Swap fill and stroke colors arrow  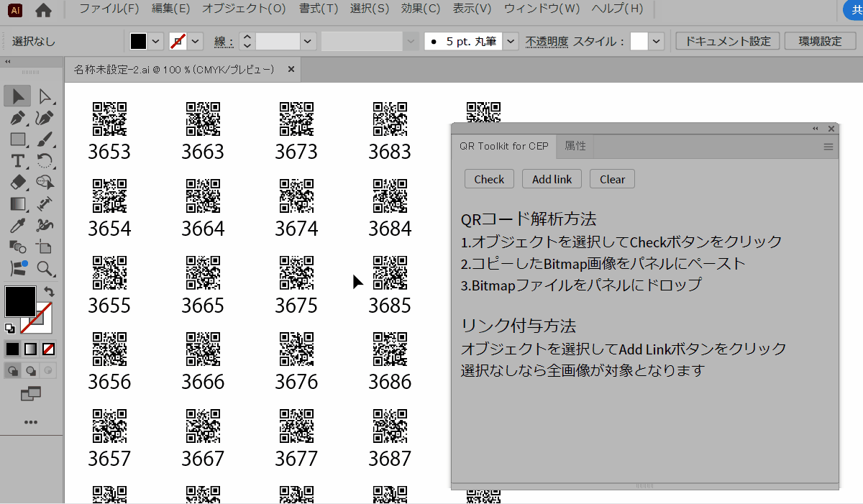click(x=49, y=291)
